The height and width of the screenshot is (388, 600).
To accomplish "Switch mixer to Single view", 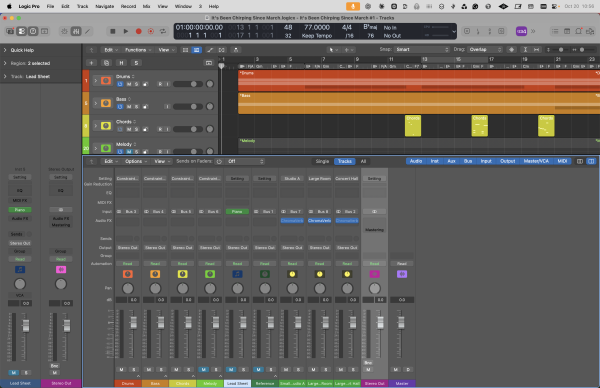I will 322,161.
